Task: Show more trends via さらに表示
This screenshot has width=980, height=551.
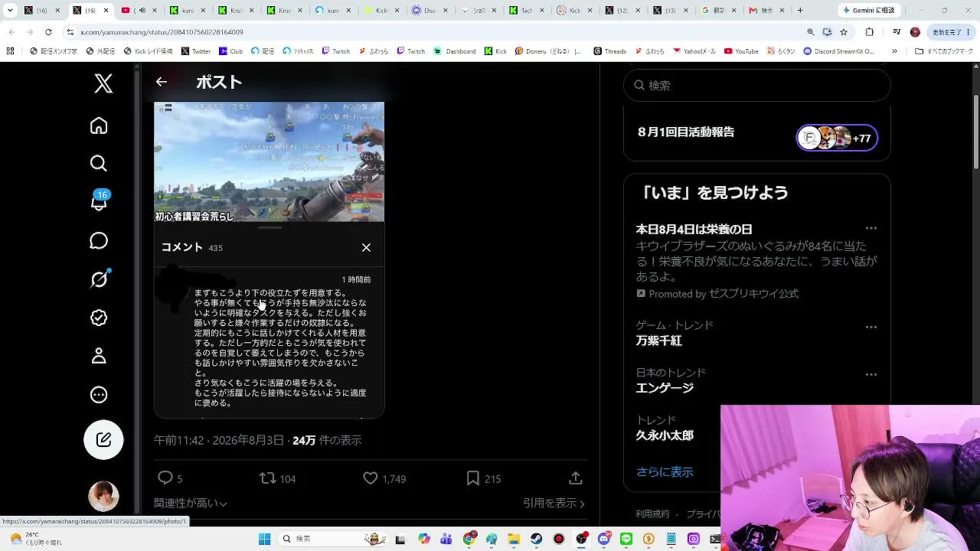Action: click(665, 471)
